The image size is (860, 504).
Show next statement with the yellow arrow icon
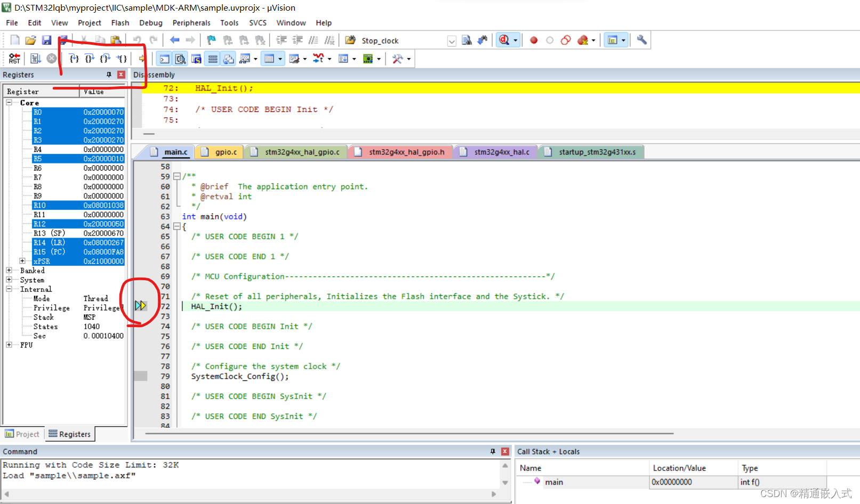[x=142, y=59]
